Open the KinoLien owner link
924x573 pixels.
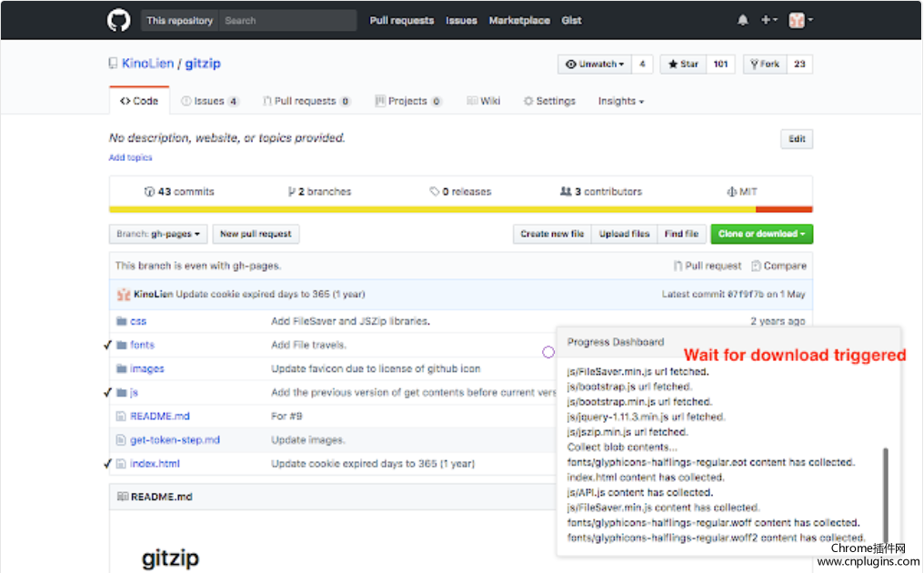pos(148,64)
